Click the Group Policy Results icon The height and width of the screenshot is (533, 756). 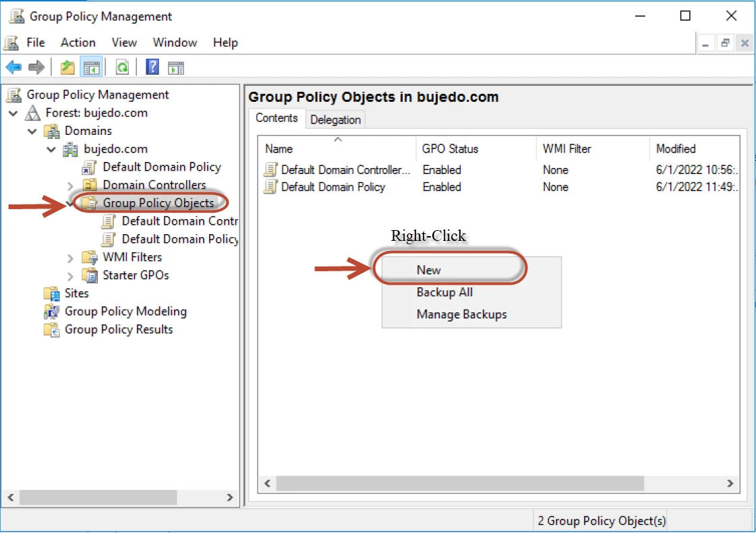pyautogui.click(x=51, y=329)
